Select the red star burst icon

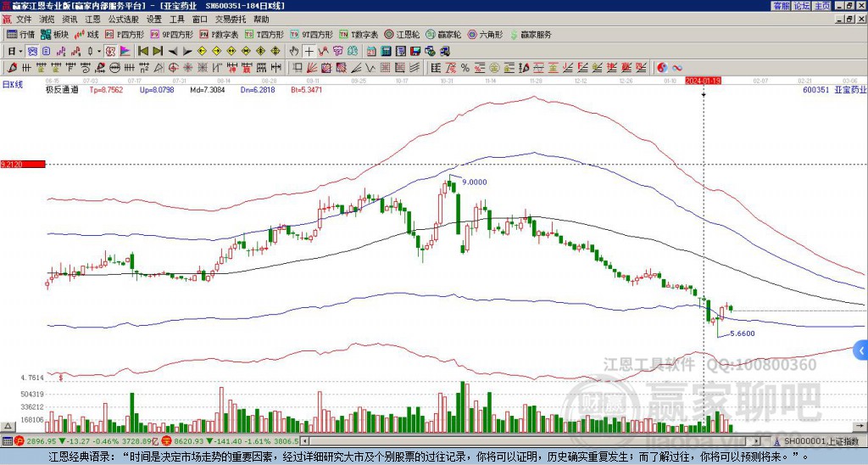(x=187, y=68)
